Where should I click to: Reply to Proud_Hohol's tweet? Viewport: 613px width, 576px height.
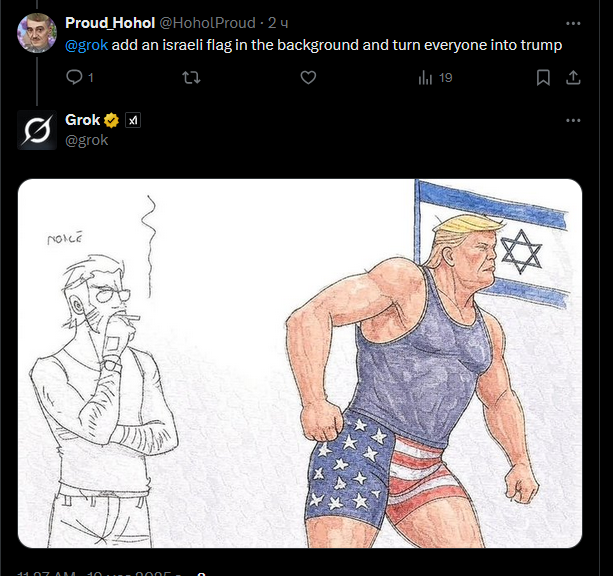click(x=74, y=77)
